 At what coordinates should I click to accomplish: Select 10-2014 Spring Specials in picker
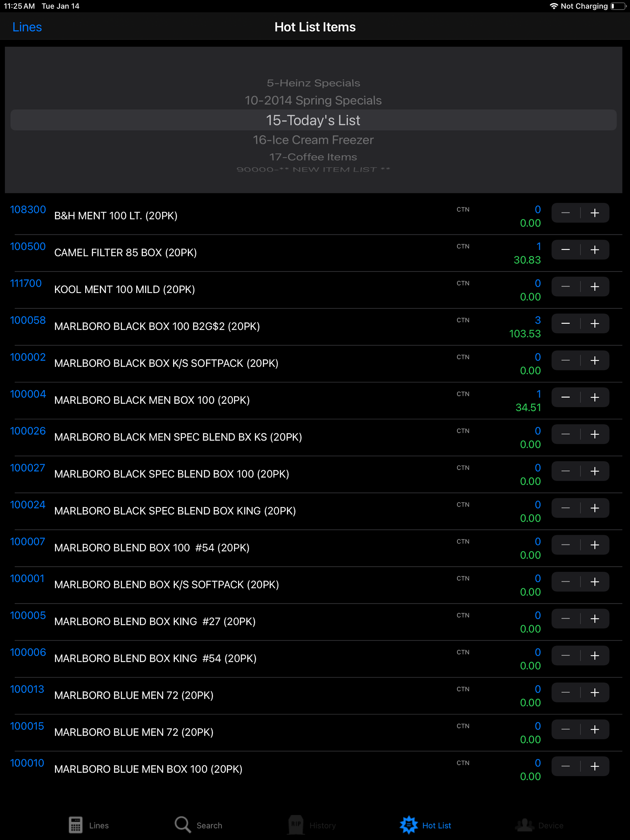click(x=313, y=100)
